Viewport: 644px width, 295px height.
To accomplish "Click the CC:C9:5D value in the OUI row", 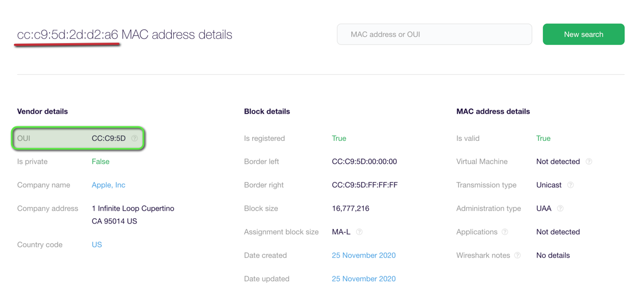I will point(109,138).
